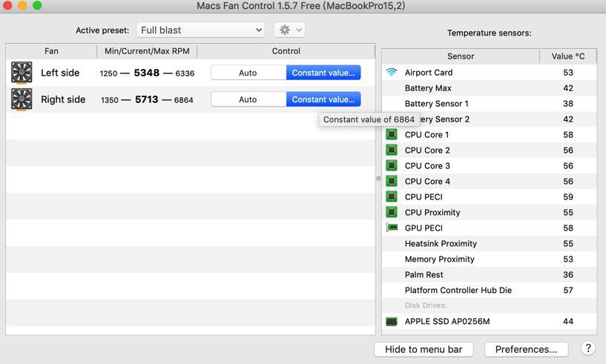Viewport: 606px width, 364px height.
Task: Click the GPU PECI label
Action: click(424, 228)
